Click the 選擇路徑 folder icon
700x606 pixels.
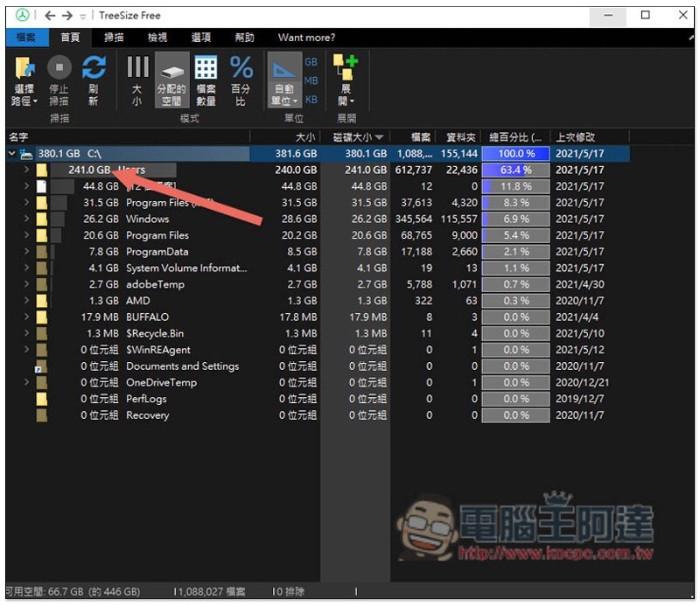tap(24, 68)
